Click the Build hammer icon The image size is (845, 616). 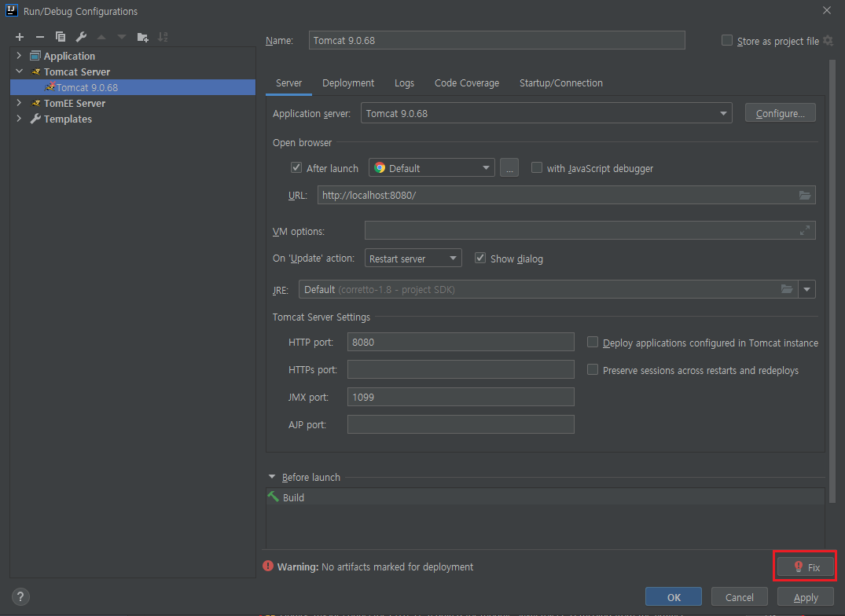pyautogui.click(x=274, y=497)
